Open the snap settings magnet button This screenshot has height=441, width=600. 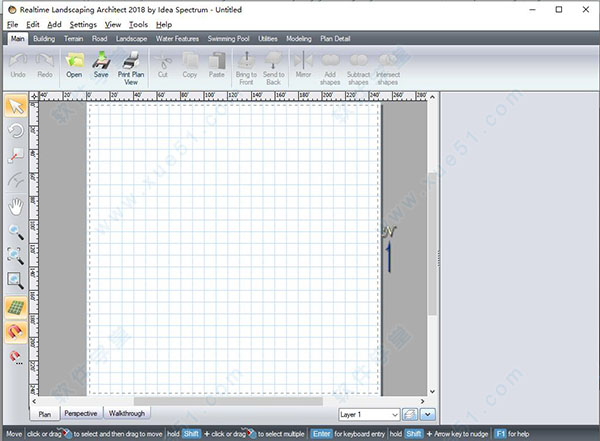(16, 356)
